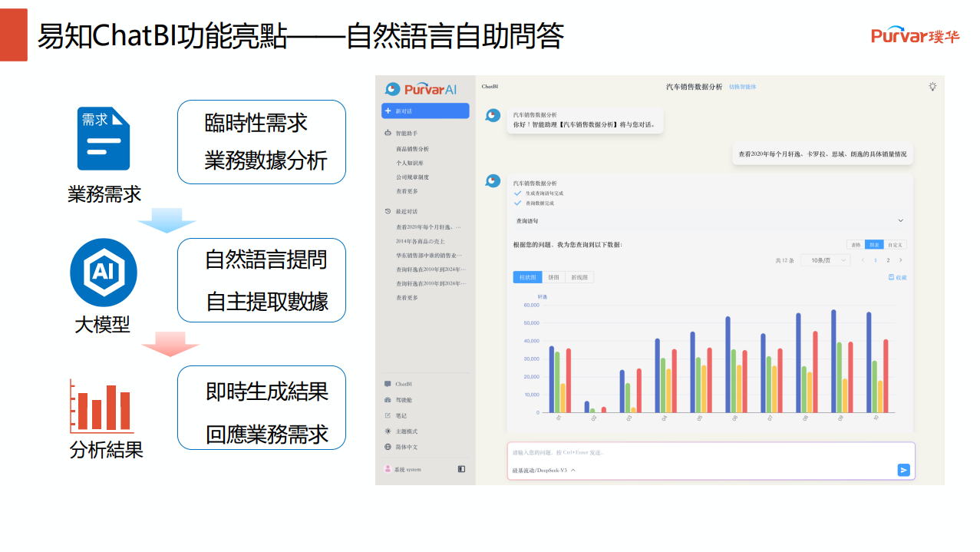The height and width of the screenshot is (552, 980).
Task: Click assistant avatar beside greeting message
Action: (493, 115)
